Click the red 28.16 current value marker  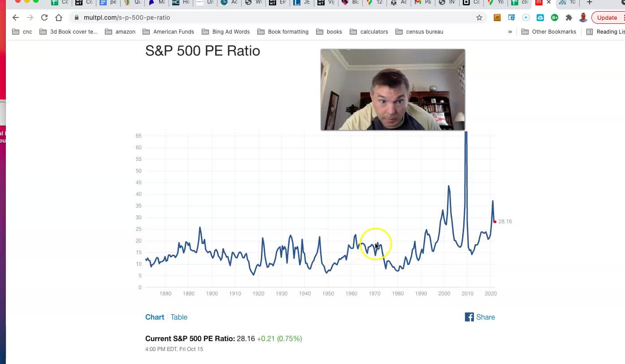(x=495, y=221)
